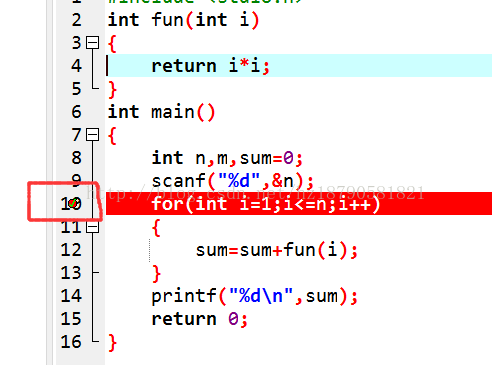492x365 pixels.
Task: Click the line number 4 in gutter
Action: [x=76, y=66]
